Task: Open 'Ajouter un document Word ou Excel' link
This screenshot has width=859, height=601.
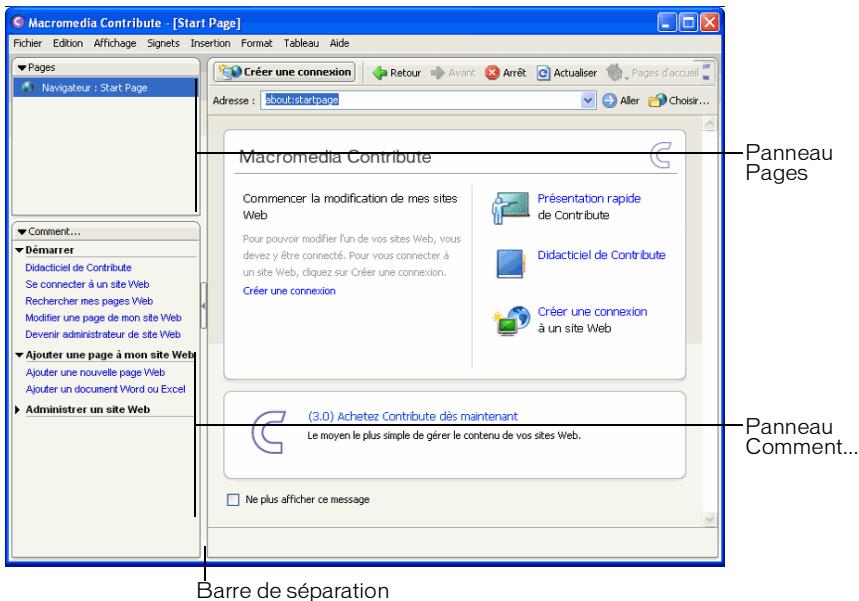Action: point(106,389)
